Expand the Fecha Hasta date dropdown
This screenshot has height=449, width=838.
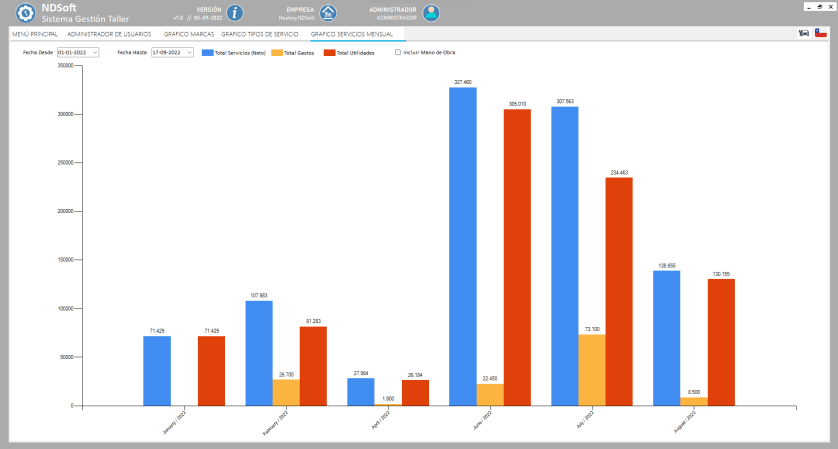click(188, 52)
